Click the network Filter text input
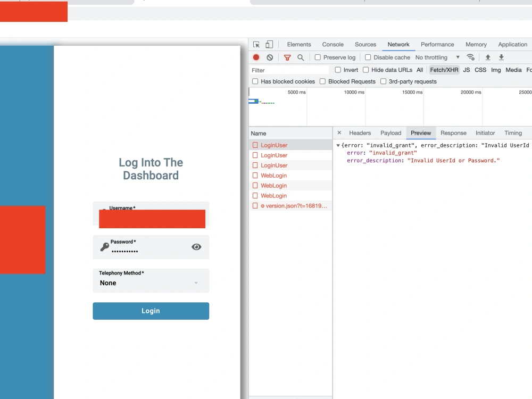532x399 pixels. [289, 70]
